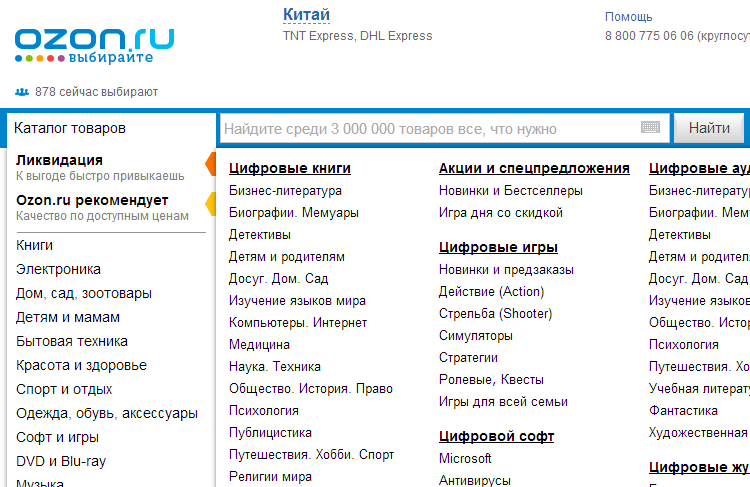Open Наука. Техника link
The width and height of the screenshot is (750, 487).
pos(275,366)
